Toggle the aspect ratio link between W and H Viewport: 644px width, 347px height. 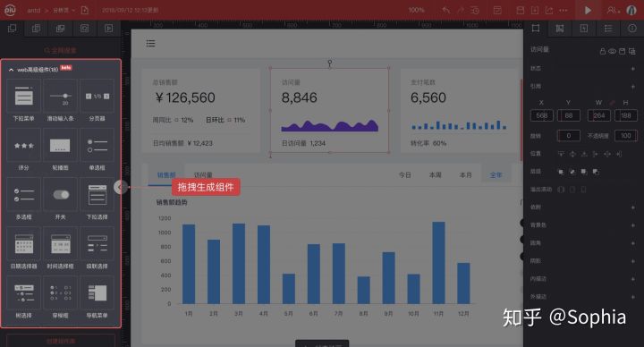tap(613, 103)
